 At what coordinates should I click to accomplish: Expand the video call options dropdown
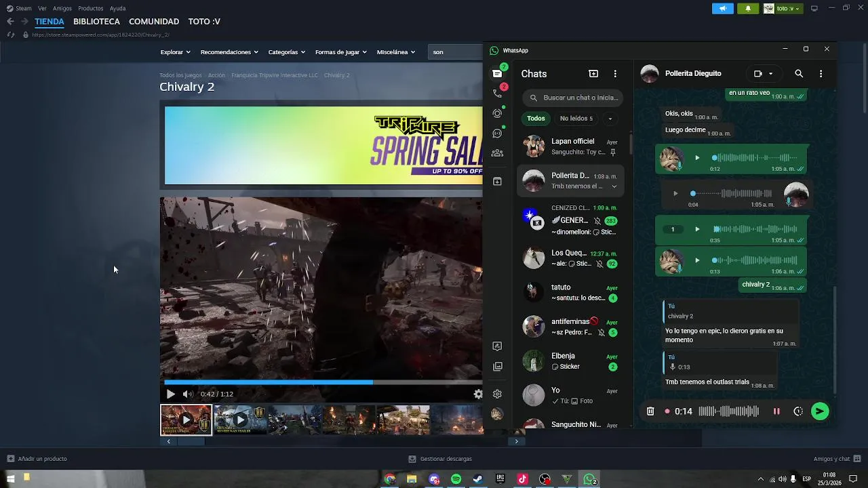[x=770, y=74]
